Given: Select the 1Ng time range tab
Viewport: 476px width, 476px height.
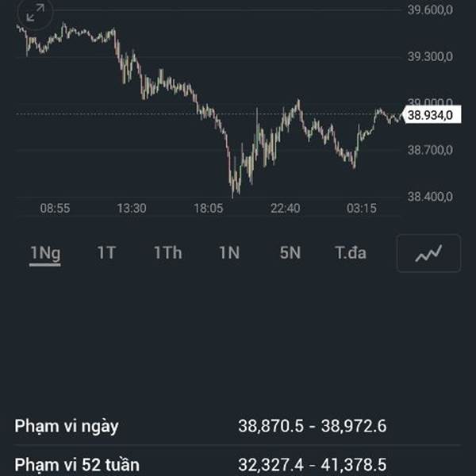Looking at the screenshot, I should pyautogui.click(x=45, y=253).
